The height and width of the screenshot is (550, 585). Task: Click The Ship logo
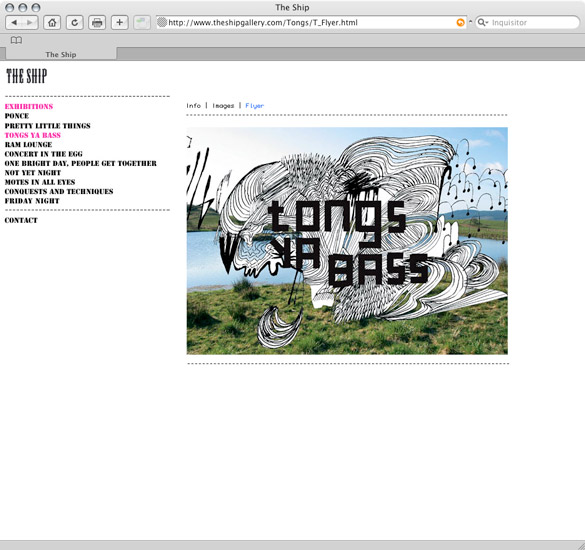coord(27,76)
